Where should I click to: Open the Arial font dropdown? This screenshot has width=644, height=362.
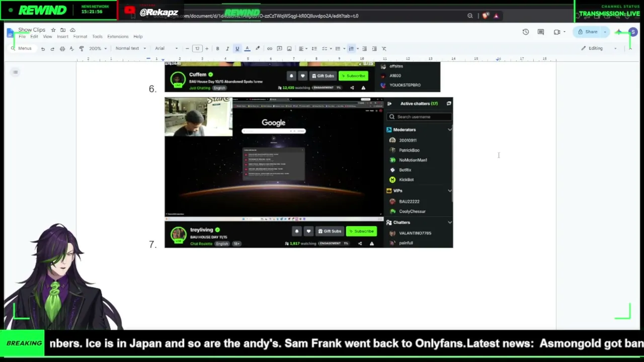point(167,49)
